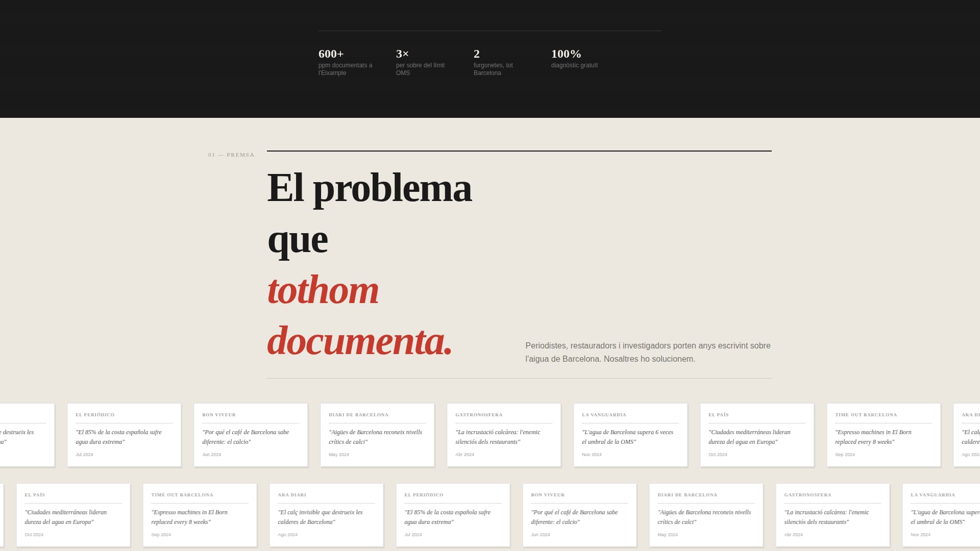Open the lower-row Bon Viveur press card

click(x=579, y=515)
